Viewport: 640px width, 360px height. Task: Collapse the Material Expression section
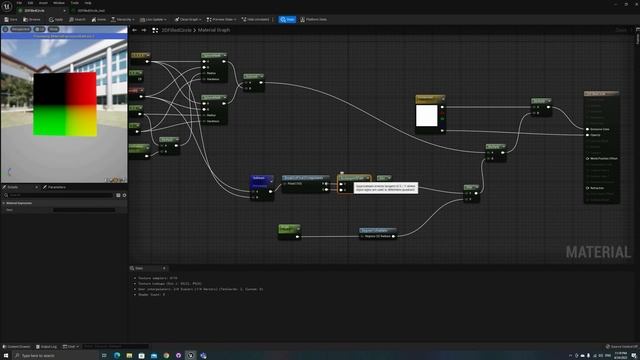point(4,203)
